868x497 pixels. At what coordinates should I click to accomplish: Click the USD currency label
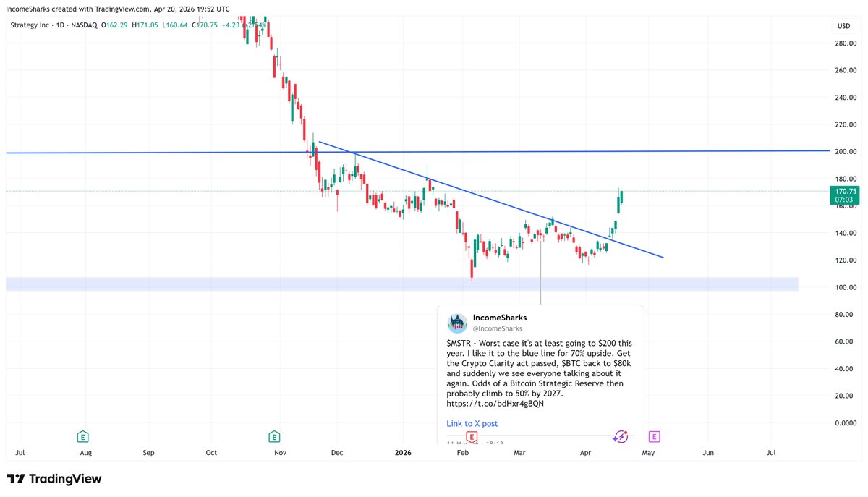[843, 26]
